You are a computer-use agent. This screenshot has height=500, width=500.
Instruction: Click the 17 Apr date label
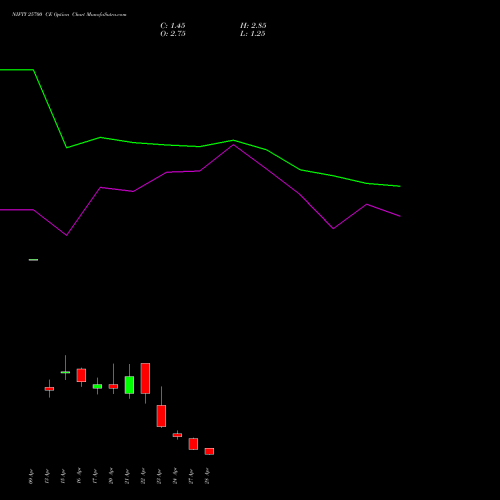(x=95, y=477)
